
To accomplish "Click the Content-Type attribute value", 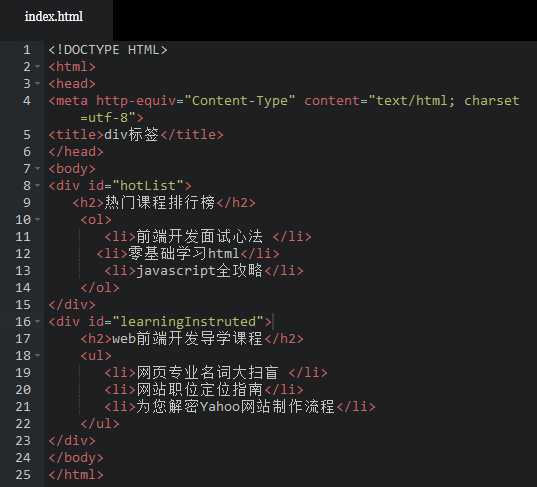I will (x=240, y=101).
